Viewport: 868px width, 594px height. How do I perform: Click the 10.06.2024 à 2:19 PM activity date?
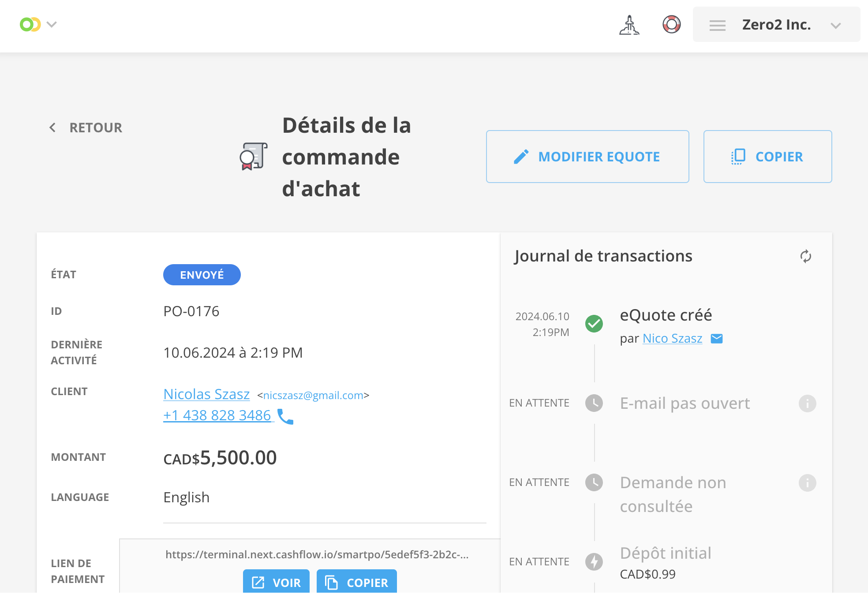coord(233,353)
